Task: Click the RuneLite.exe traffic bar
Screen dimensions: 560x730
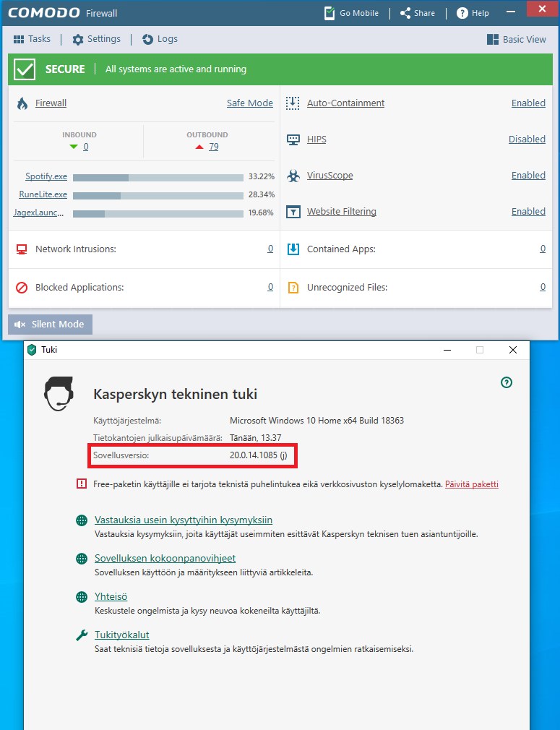Action: (x=158, y=196)
